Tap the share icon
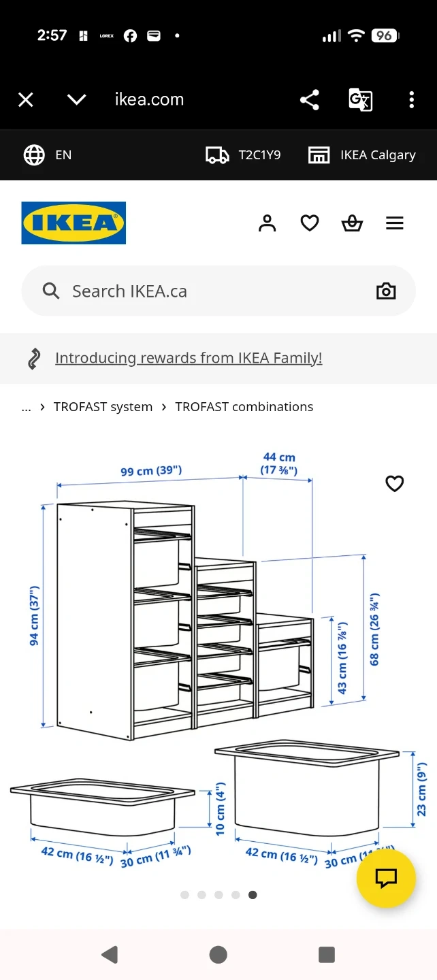 coord(309,100)
